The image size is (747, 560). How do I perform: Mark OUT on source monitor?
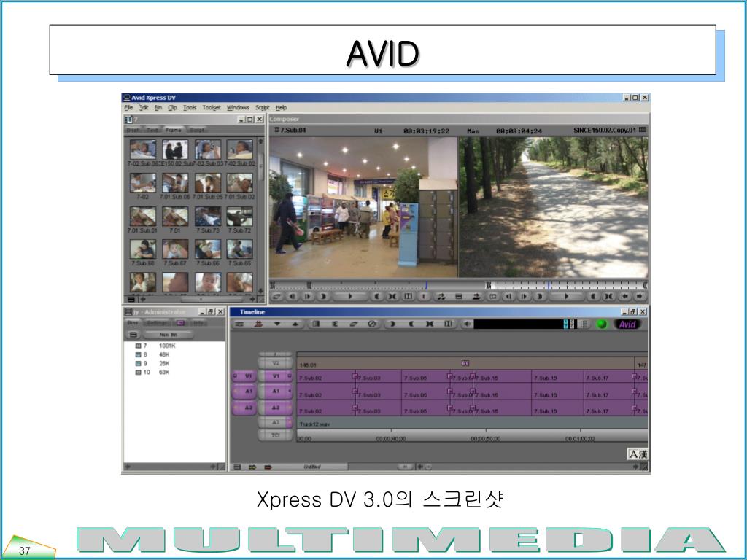(377, 296)
